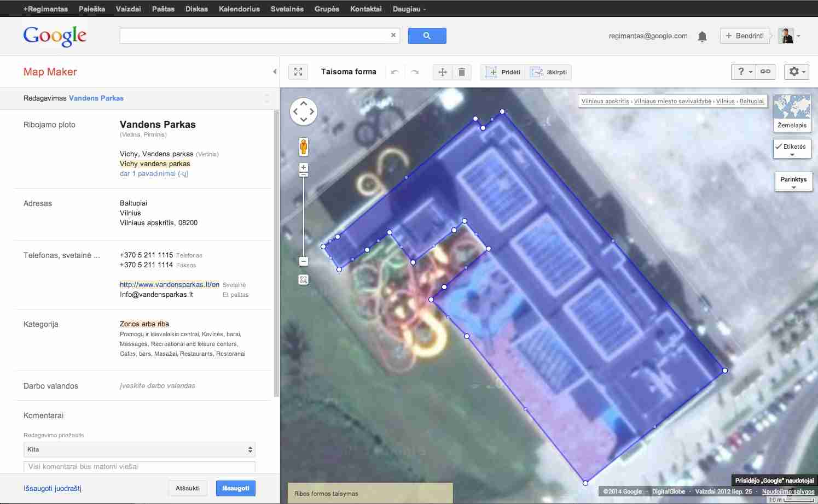
Task: Expand the Parinktys options menu
Action: click(x=793, y=182)
